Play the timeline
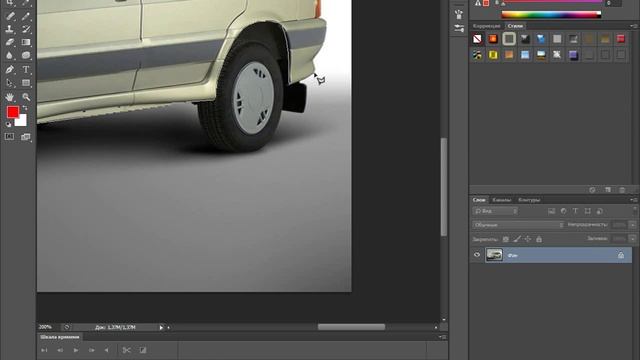The image size is (640, 360). tap(76, 350)
